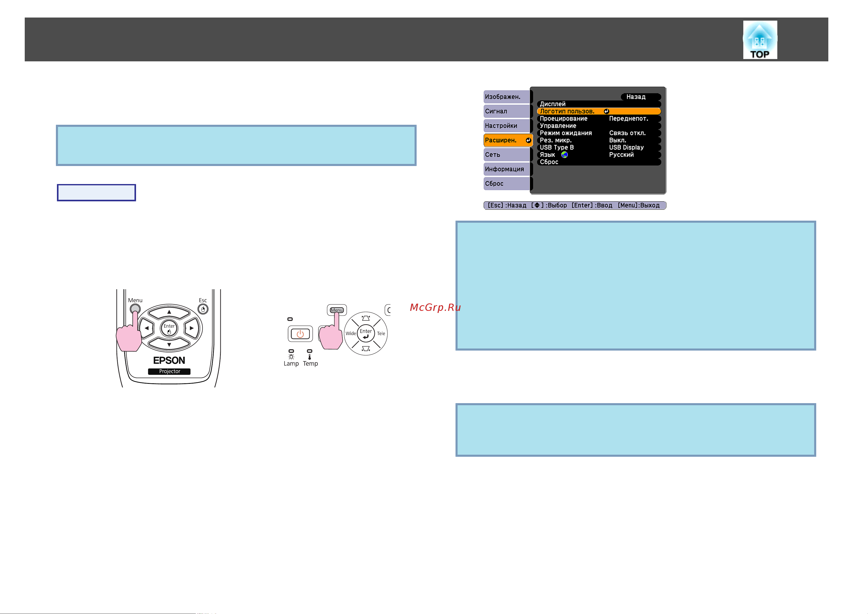Select the Проецирование menu entry
The width and height of the screenshot is (868, 614).
[599, 118]
